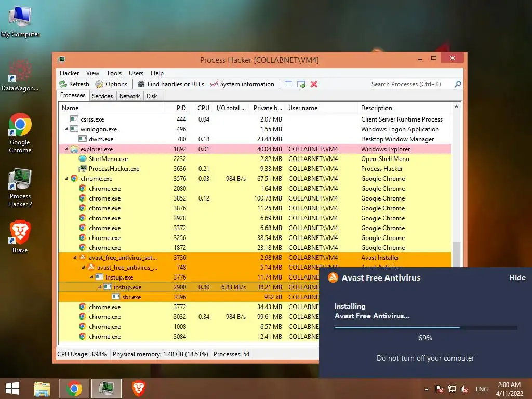This screenshot has height=399, width=532.
Task: Click the Processes: 54 status entry
Action: point(231,354)
